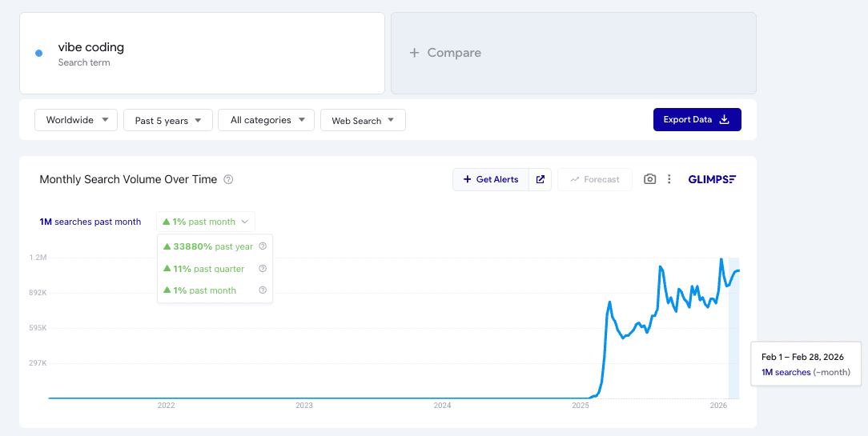Open the external link icon beside Get Alerts

(x=540, y=179)
